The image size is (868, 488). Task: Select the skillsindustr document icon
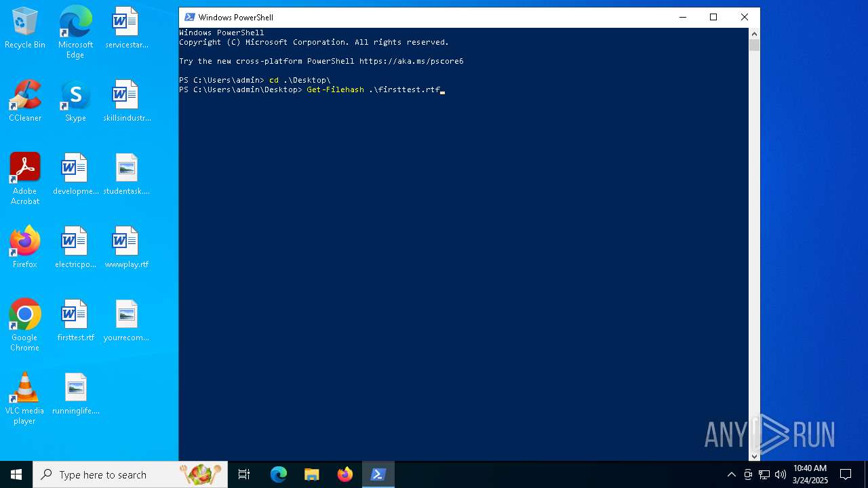(126, 101)
